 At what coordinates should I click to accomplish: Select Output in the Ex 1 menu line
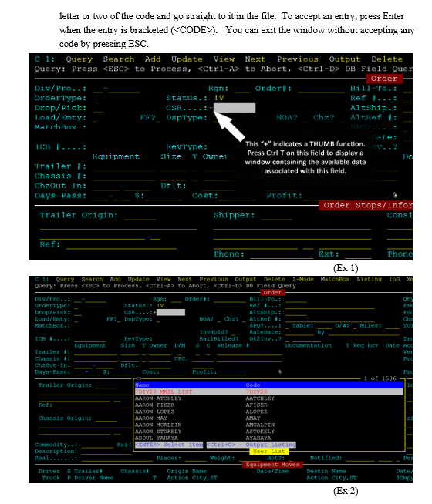pyautogui.click(x=345, y=59)
